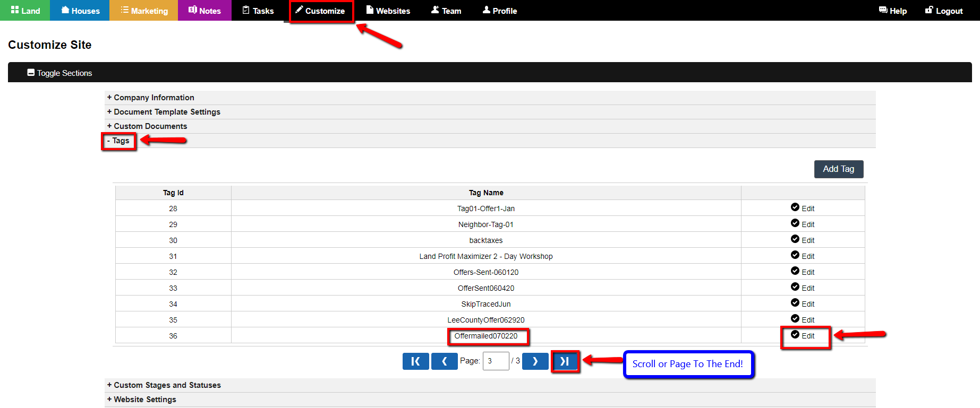The height and width of the screenshot is (408, 980).
Task: Open the Websites menu item
Action: tap(388, 11)
